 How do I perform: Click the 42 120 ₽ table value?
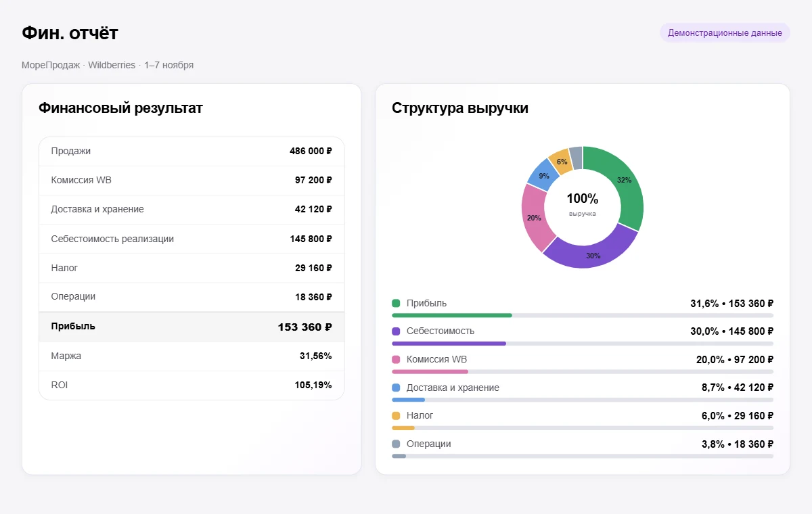[313, 209]
